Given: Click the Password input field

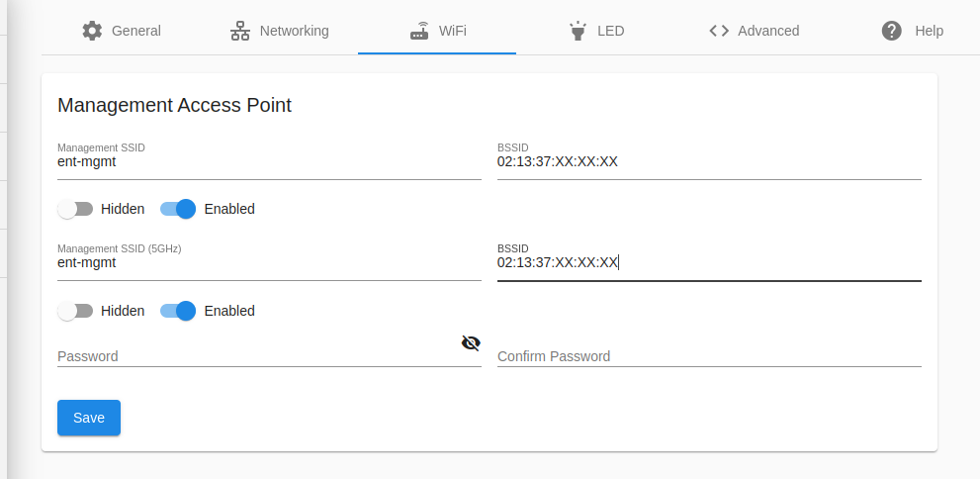Looking at the screenshot, I should [257, 356].
